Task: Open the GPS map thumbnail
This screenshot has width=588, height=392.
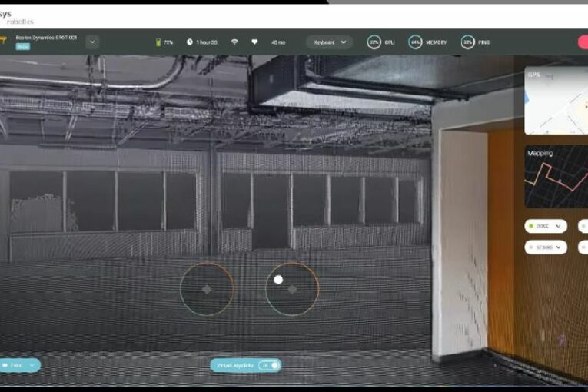Action: tap(556, 101)
